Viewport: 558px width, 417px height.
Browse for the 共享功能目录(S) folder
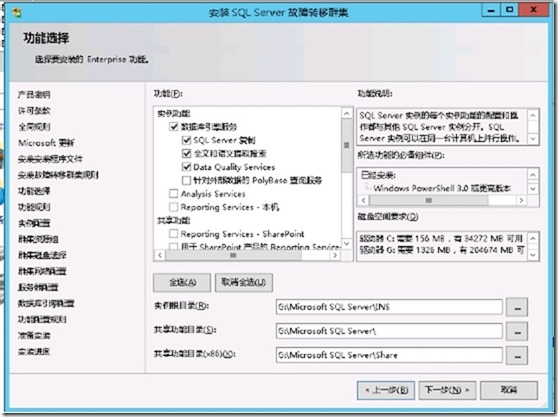(517, 331)
